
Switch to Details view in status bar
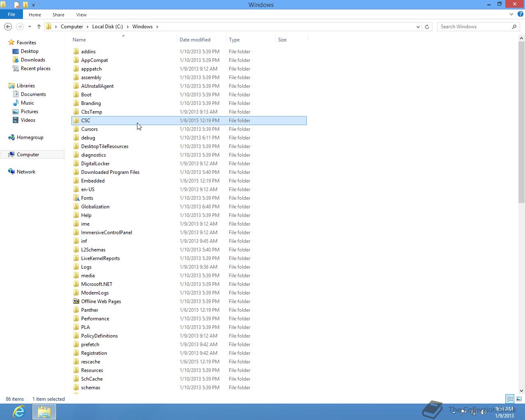510,399
